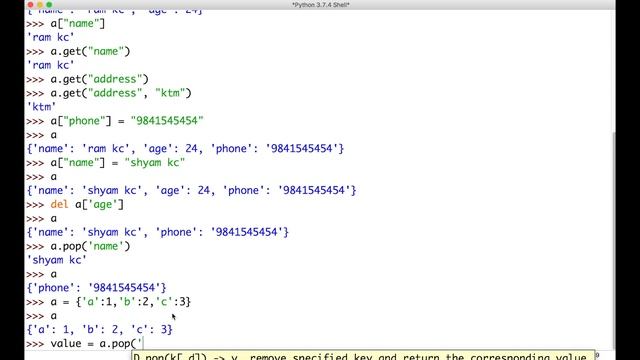Click the a.get("address", "ktm") line
The width and height of the screenshot is (640, 360).
109,93
